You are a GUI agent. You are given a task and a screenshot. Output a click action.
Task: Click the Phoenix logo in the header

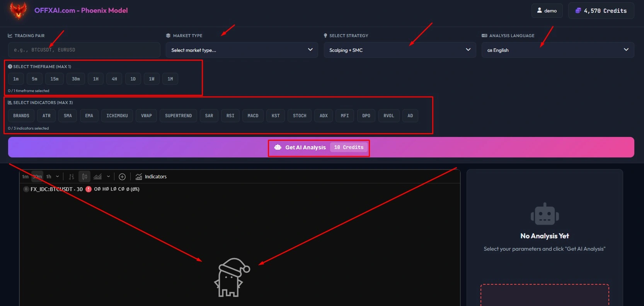coord(19,10)
